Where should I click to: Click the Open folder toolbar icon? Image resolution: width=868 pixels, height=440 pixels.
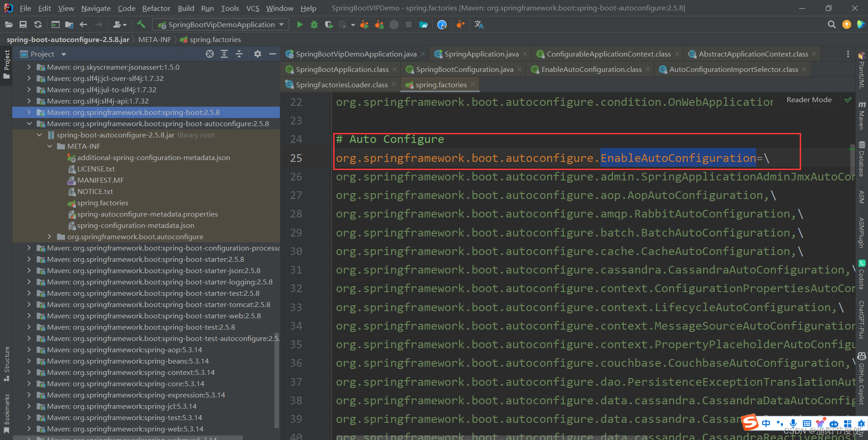[8, 24]
